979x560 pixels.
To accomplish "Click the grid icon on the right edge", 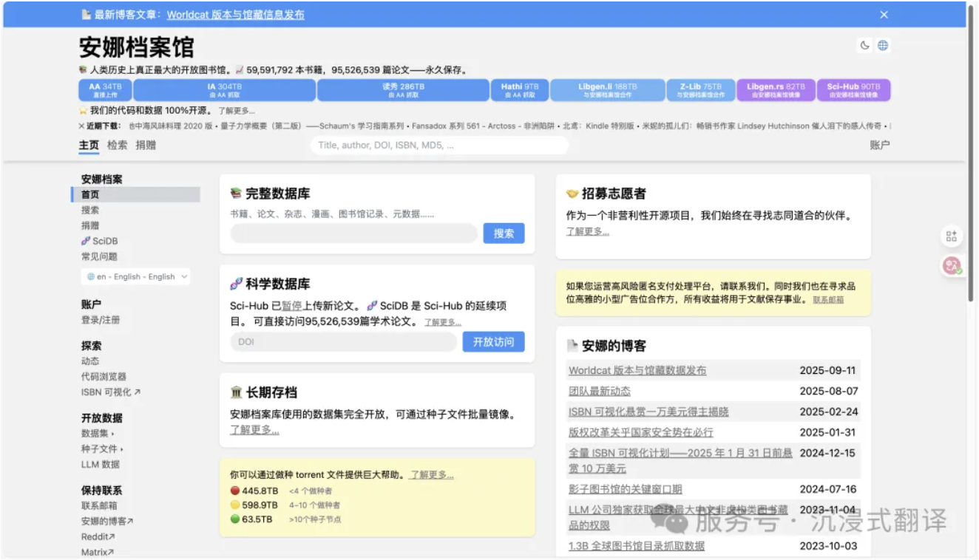I will (x=951, y=236).
